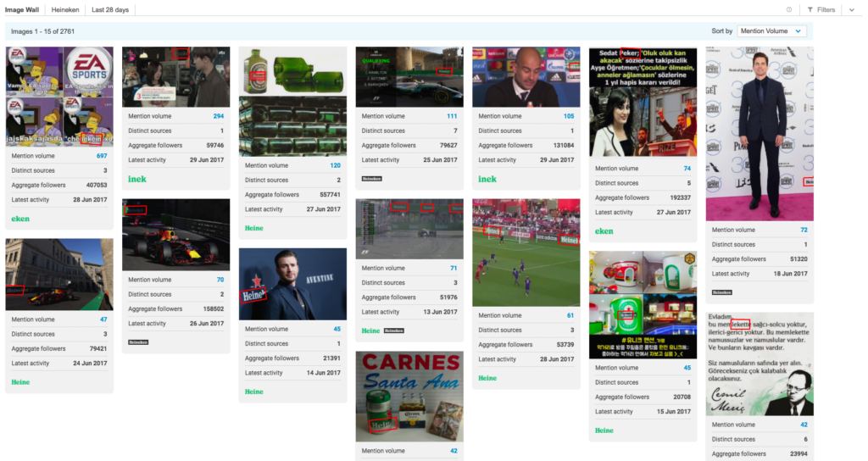868x461 pixels.
Task: Click Heineken logo badge under 72 card
Action: click(x=722, y=292)
